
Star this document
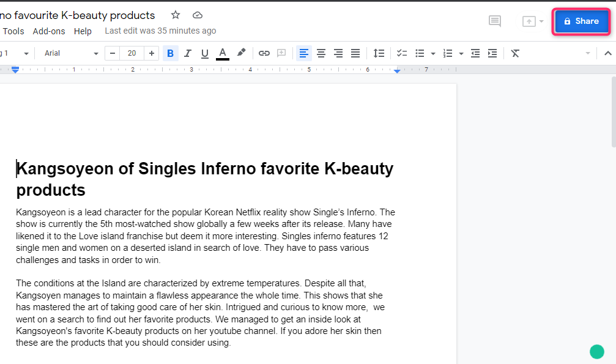pyautogui.click(x=175, y=15)
